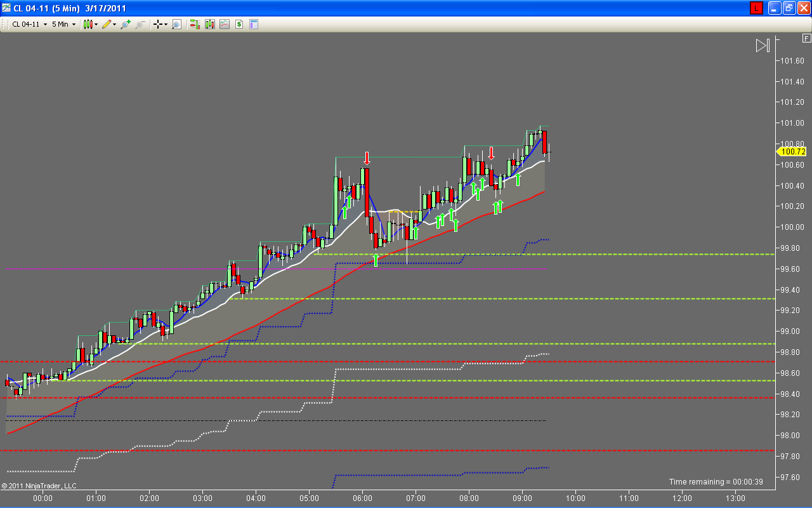Image resolution: width=812 pixels, height=508 pixels.
Task: Click the yellow 100.72 current price marker
Action: [792, 152]
